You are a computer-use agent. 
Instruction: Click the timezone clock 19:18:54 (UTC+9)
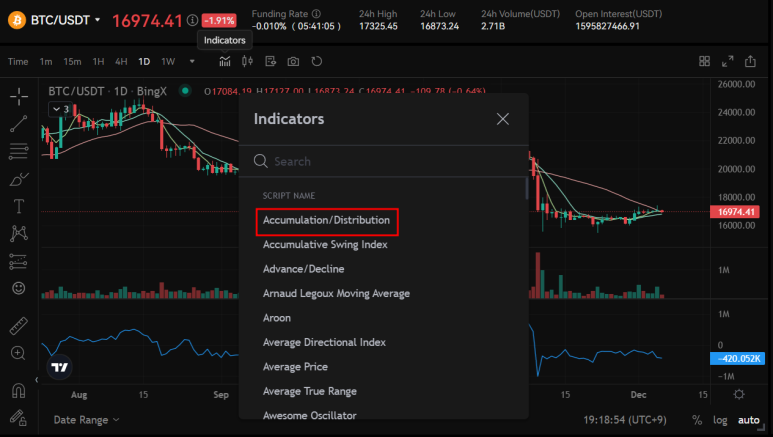click(625, 420)
